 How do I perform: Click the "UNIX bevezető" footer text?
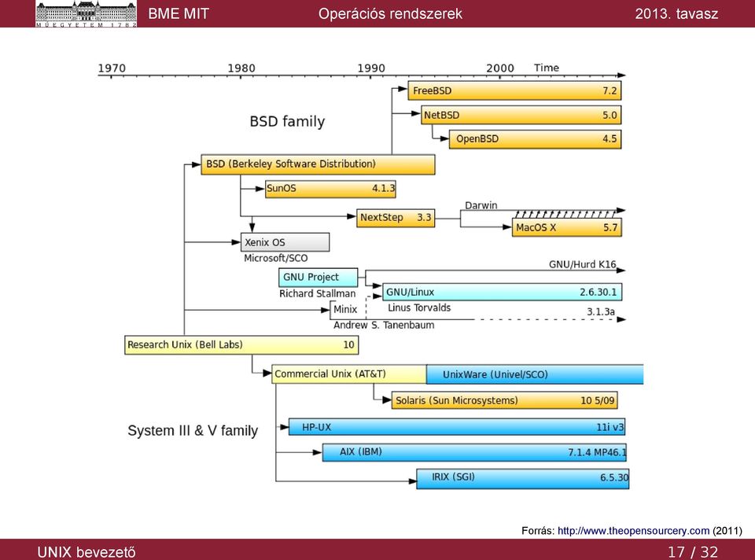point(87,552)
